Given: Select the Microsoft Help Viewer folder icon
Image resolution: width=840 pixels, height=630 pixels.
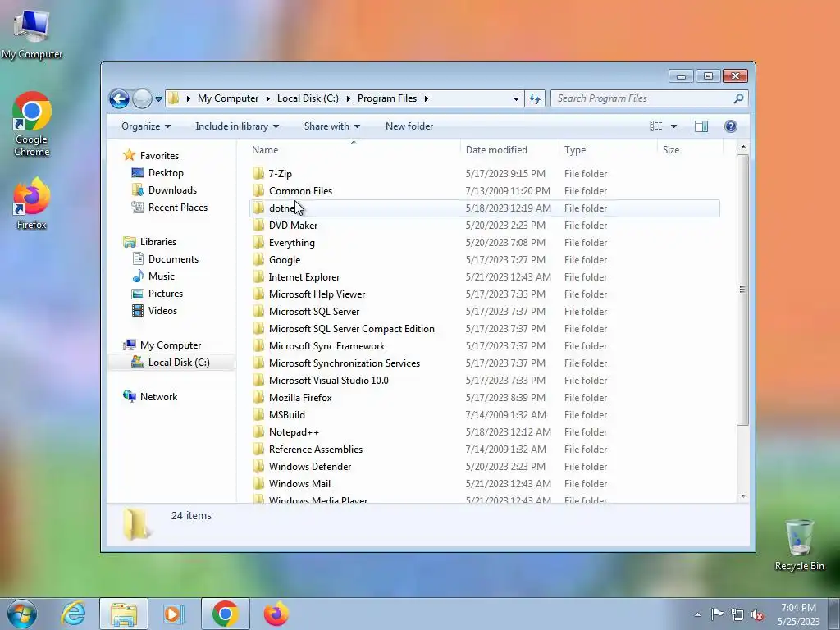Looking at the screenshot, I should 258,294.
